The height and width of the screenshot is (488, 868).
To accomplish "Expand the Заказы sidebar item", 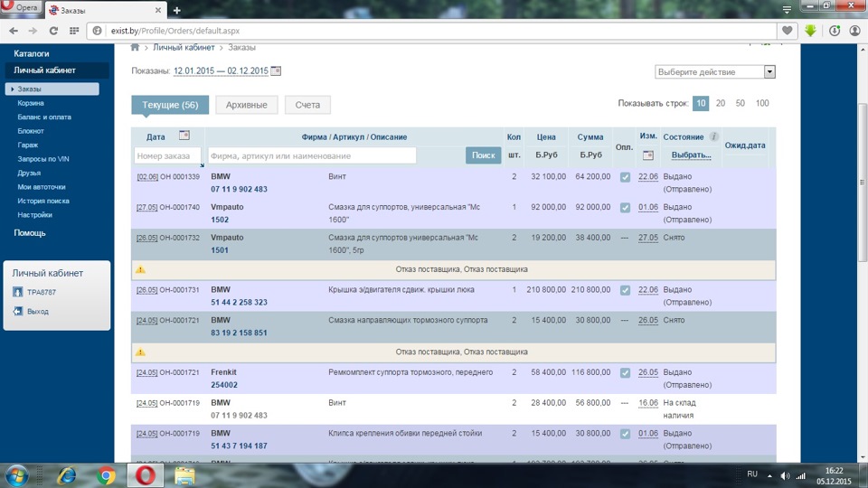I will [x=52, y=89].
